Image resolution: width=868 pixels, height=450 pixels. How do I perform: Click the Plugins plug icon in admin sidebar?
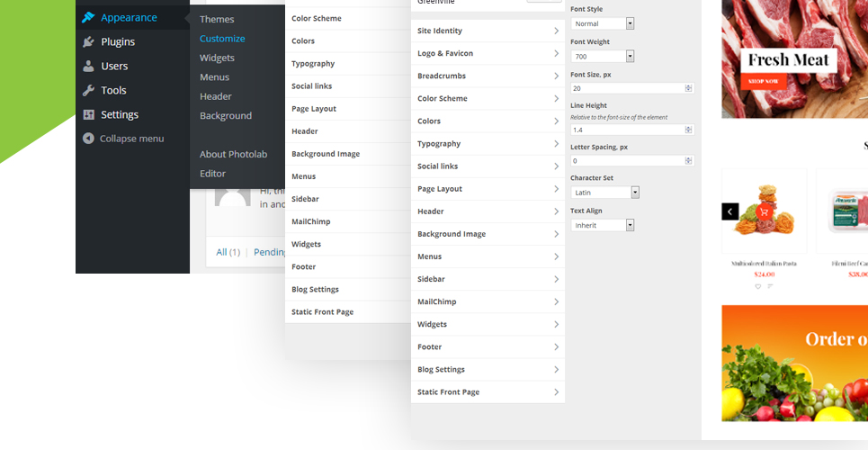[88, 41]
